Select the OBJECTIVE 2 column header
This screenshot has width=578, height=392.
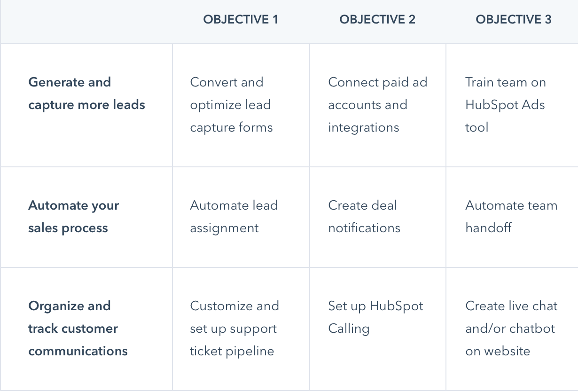377,19
